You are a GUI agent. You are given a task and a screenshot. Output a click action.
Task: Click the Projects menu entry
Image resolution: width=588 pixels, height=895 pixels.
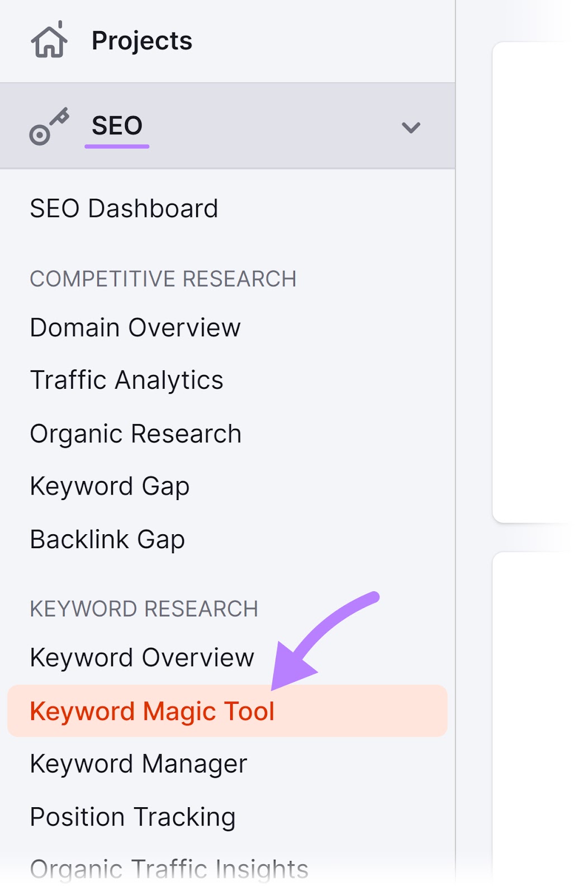point(141,40)
